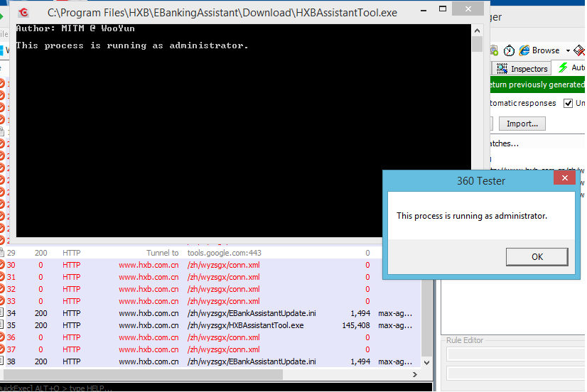Viewport: 587px width, 392px height.
Task: Select session 37 conn.xml row
Action: (x=210, y=349)
